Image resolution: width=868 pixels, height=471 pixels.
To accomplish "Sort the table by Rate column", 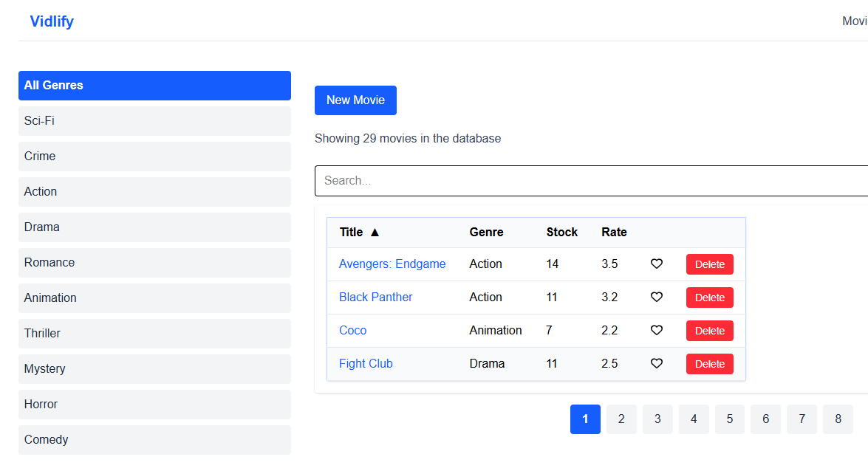I will [614, 233].
